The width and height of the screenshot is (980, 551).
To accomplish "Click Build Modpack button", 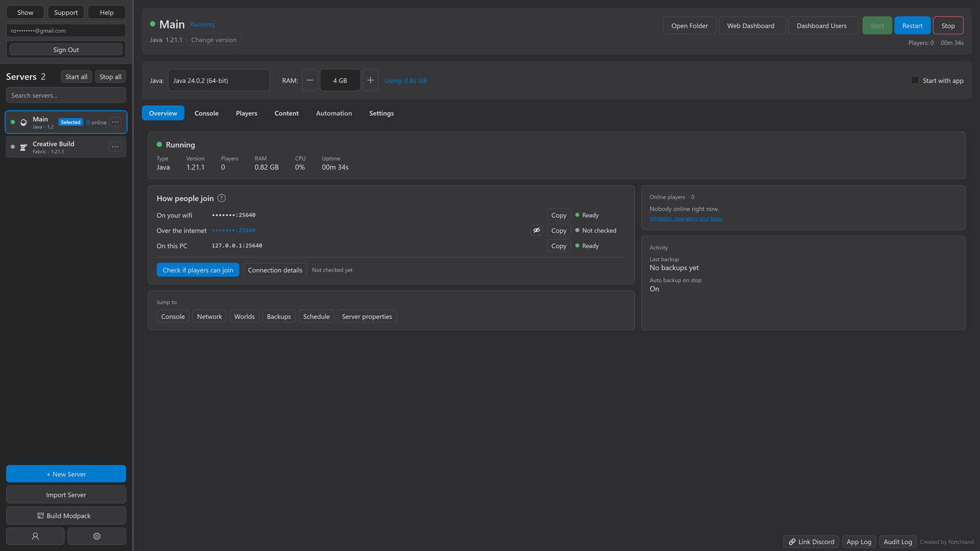I will pos(66,515).
